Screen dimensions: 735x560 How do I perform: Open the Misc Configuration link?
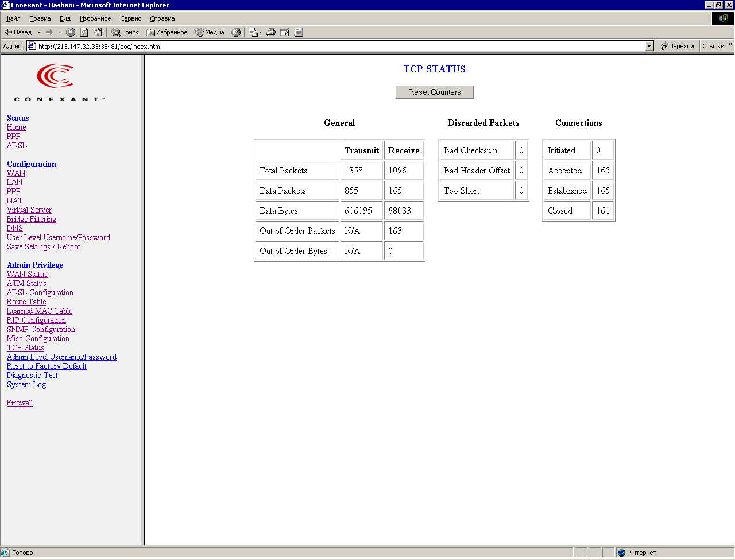pos(38,338)
